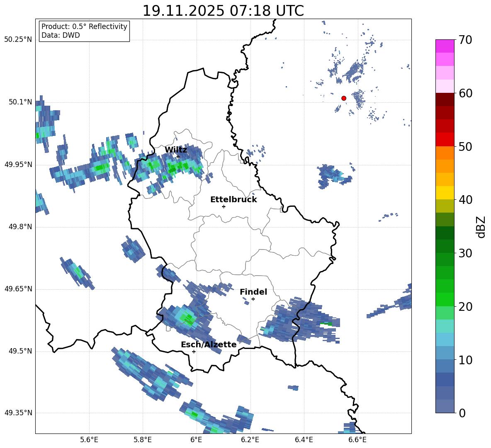Click the 5.6°E longitude label

(89, 440)
